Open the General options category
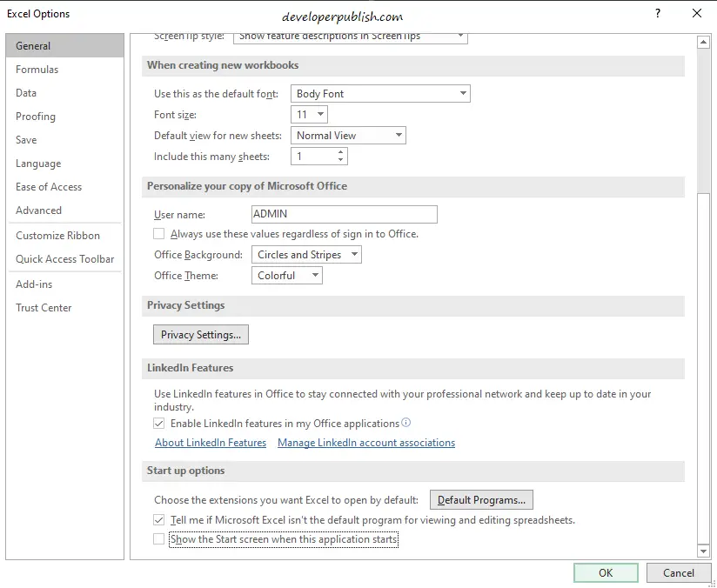 coord(64,46)
